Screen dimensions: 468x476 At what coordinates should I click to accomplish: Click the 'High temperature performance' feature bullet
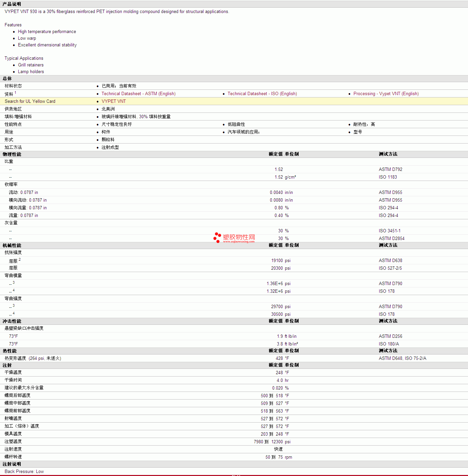point(47,32)
